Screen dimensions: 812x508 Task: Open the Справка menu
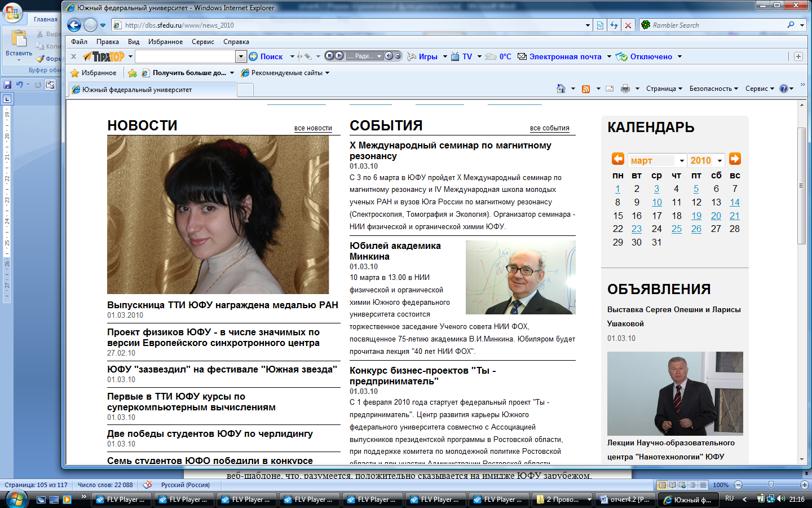236,42
